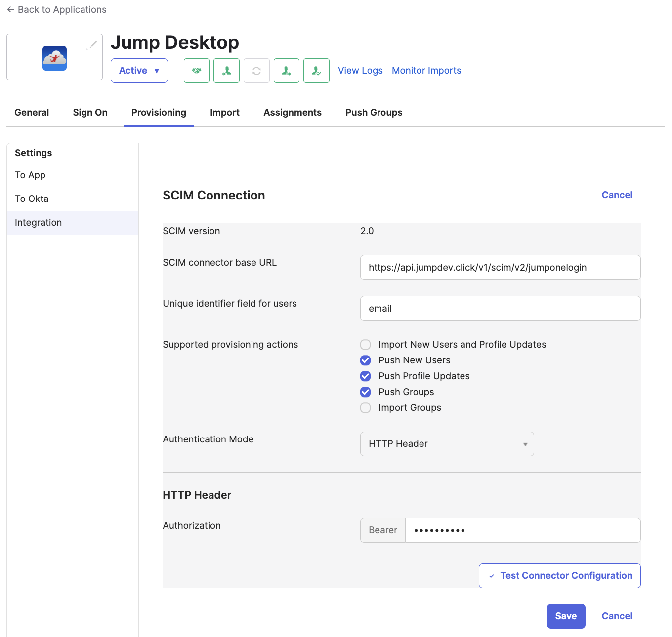Open View Logs link

pyautogui.click(x=360, y=71)
